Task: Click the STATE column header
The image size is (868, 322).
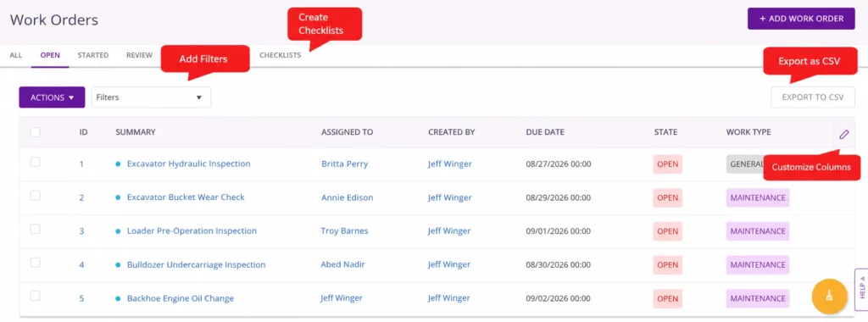Action: [665, 132]
